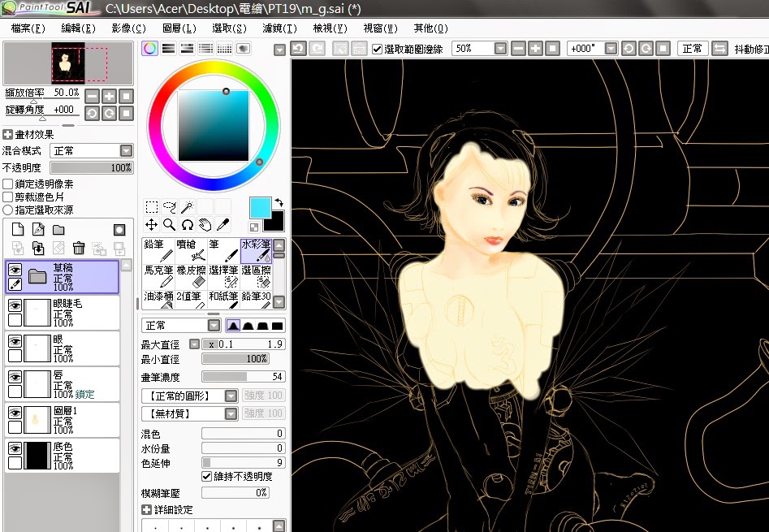Adjust the layer 不透明度 slider

pyautogui.click(x=92, y=167)
